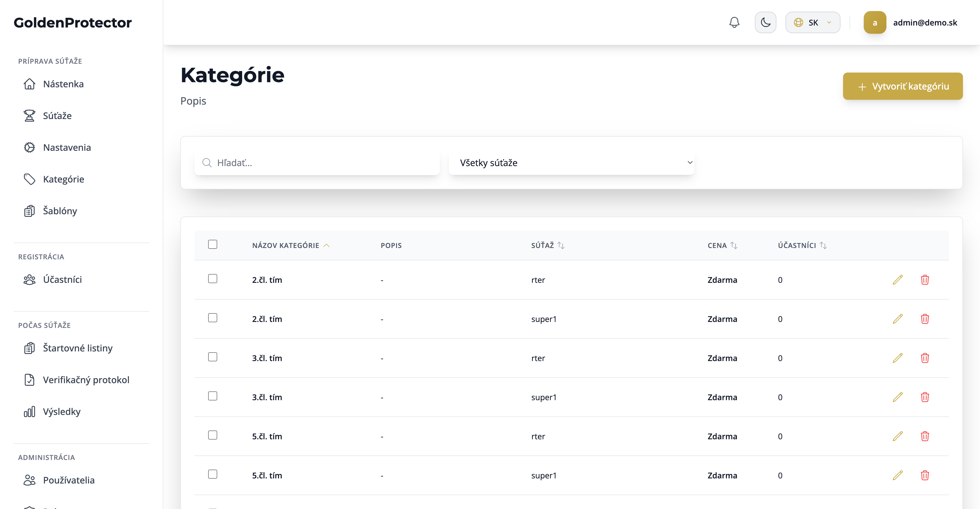Expand the Všetky súťaže filter dropdown
Viewport: 980px width, 509px height.
click(571, 163)
